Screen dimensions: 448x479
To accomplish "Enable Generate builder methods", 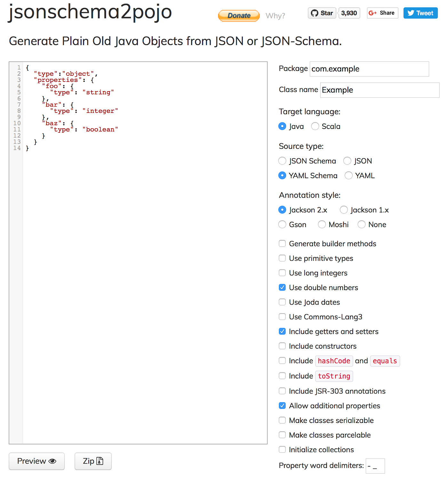I will [x=282, y=243].
